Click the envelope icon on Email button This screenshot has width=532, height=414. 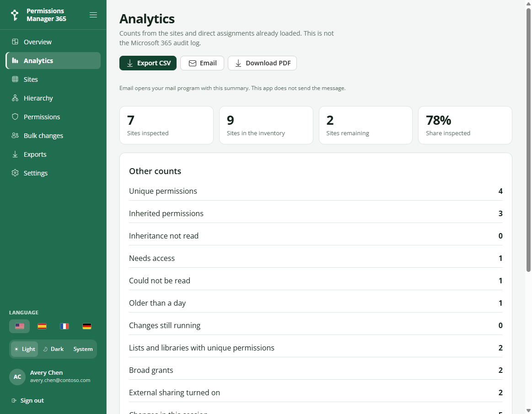point(193,64)
